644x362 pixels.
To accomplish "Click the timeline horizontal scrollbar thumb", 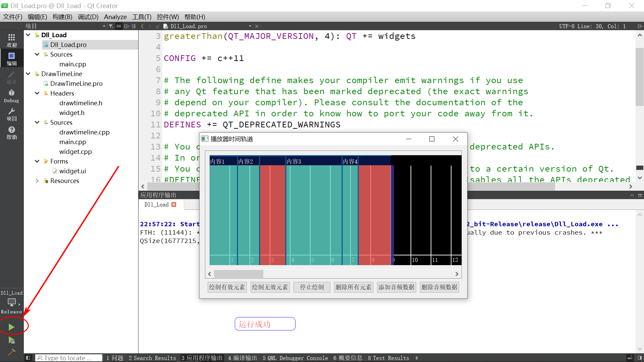I will [x=238, y=274].
